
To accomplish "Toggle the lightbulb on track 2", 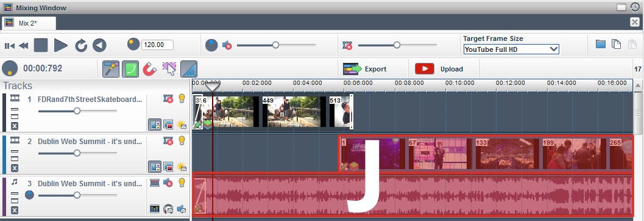I will click(182, 141).
